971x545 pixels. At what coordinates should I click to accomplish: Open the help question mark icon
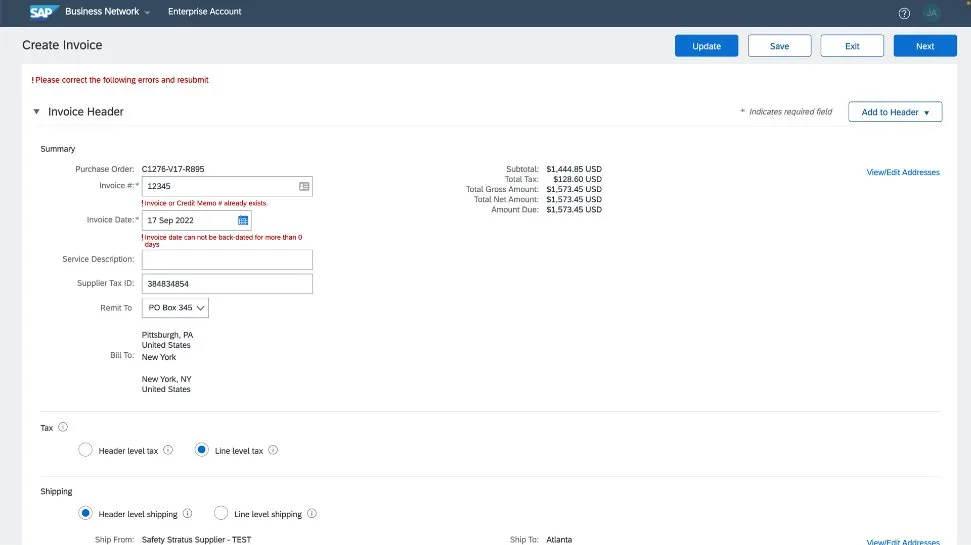coord(905,13)
